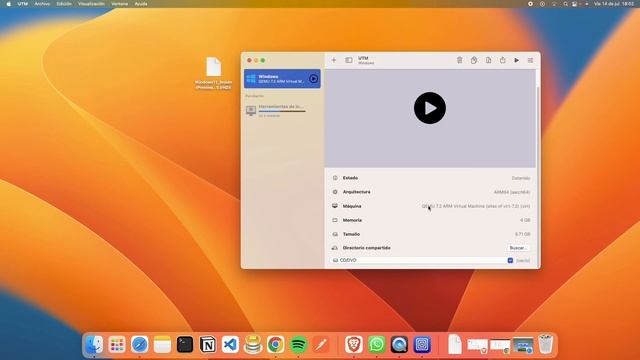Image resolution: width=640 pixels, height=360 pixels.
Task: Open Google Chrome from the Dock
Action: click(x=276, y=345)
